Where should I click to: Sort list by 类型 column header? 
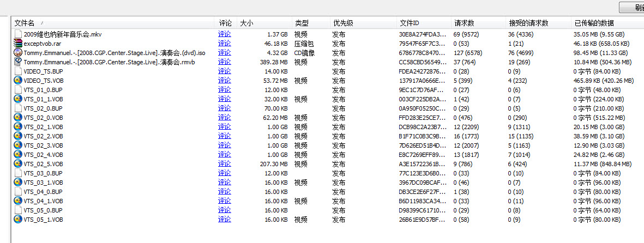click(302, 23)
